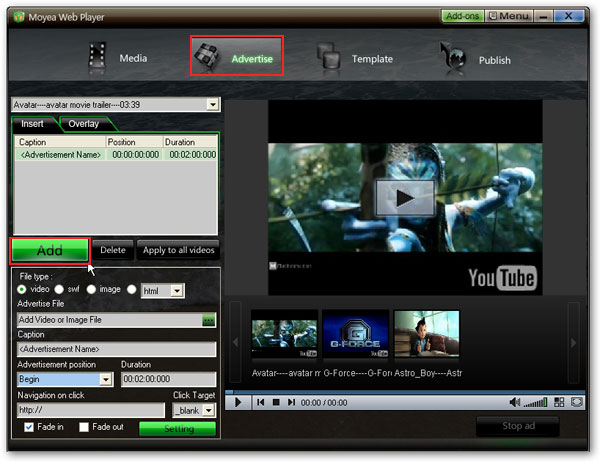Toggle the Fade out checkbox

pyautogui.click(x=84, y=427)
